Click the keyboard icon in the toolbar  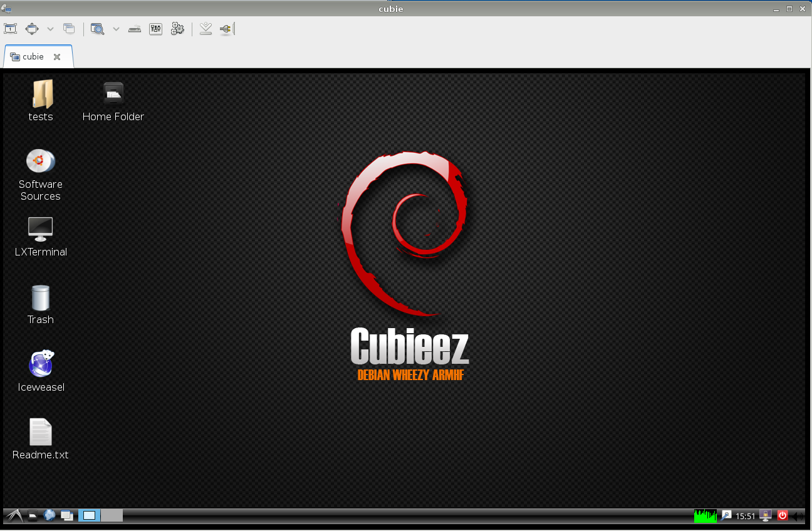[135, 29]
